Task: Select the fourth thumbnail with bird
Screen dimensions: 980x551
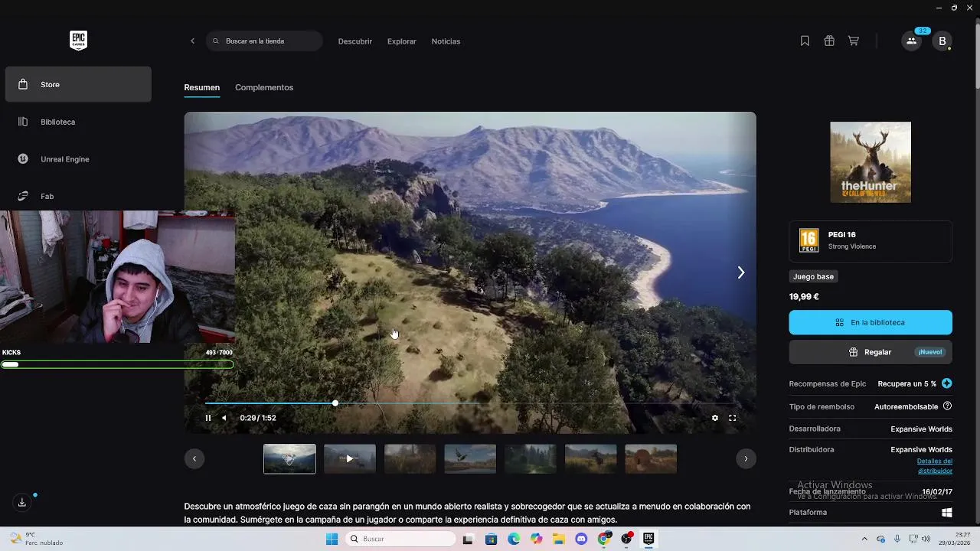Action: coord(470,459)
